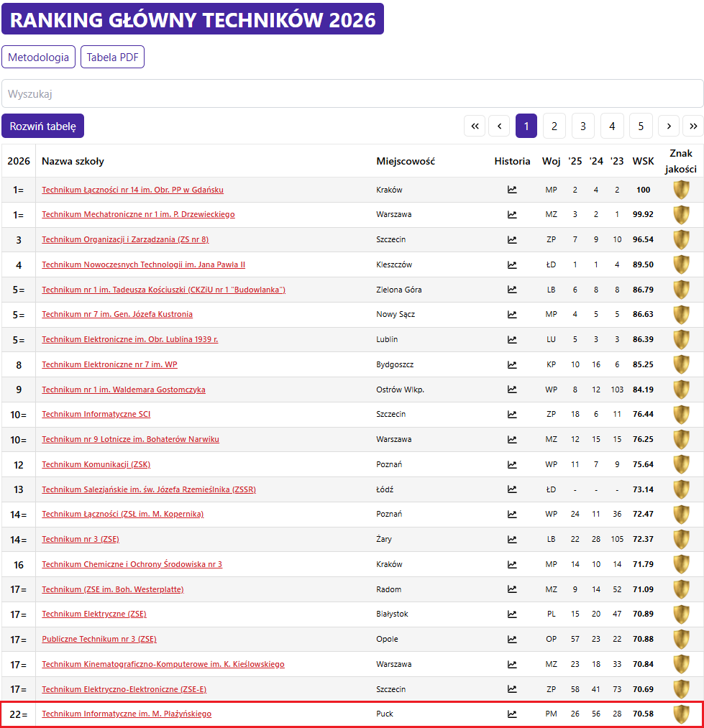This screenshot has height=728, width=704.
Task: Open history chart for Technikum Komunikacji (ZSK)
Action: coord(512,464)
